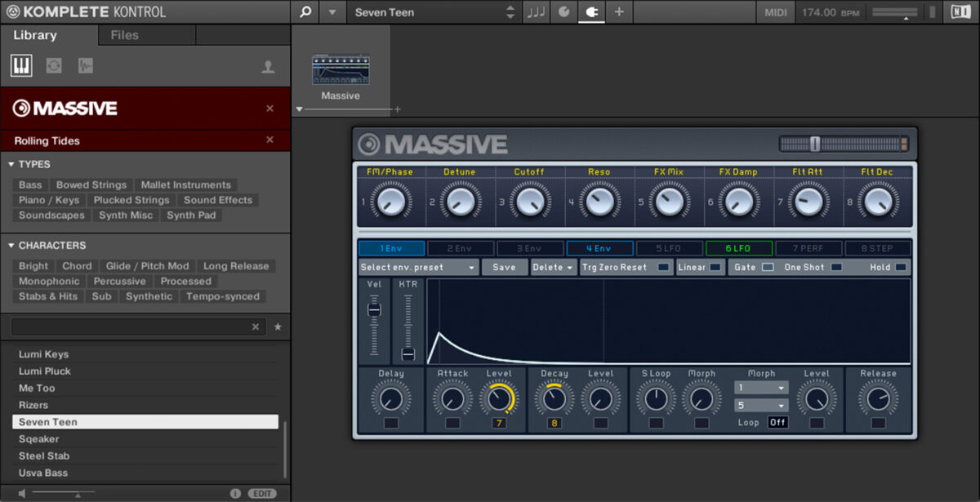Collapse the TYPES section

[11, 164]
